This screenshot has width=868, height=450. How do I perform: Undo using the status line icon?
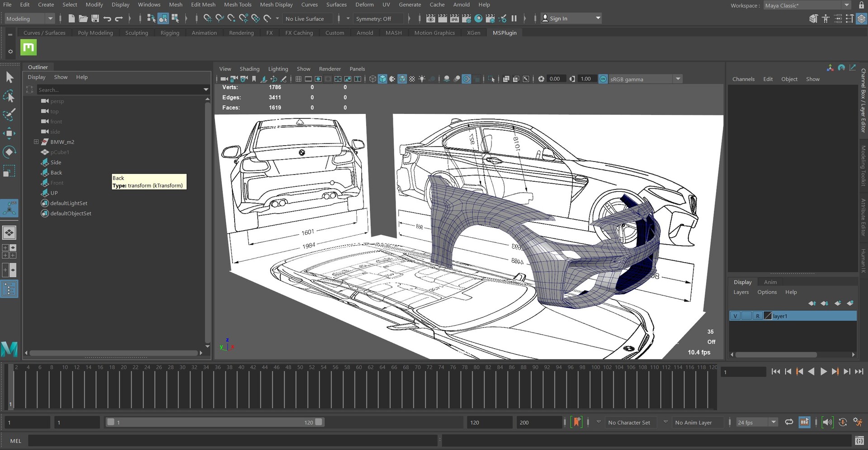(x=107, y=19)
